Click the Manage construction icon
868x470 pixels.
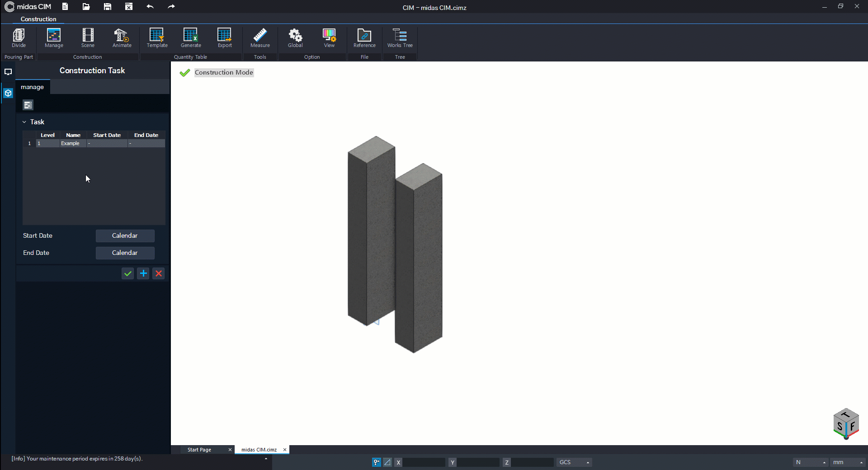coord(54,38)
